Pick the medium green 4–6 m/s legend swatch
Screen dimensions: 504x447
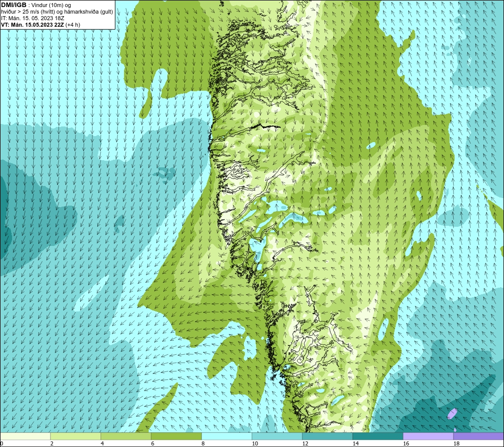tap(126, 436)
